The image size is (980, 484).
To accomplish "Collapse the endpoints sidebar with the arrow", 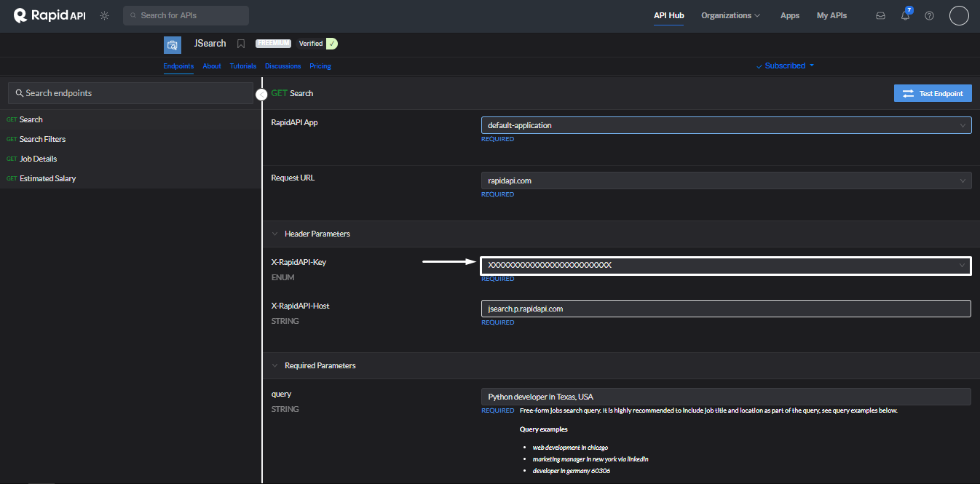I will pos(261,94).
